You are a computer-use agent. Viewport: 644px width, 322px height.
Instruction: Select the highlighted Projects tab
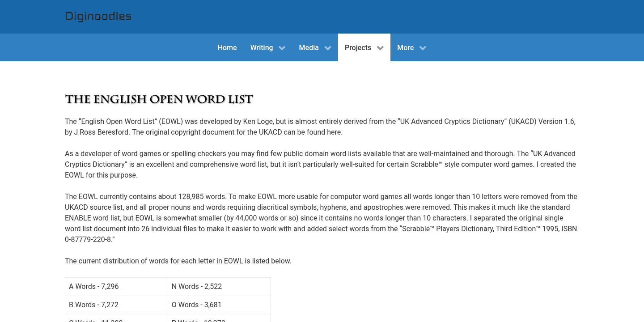pyautogui.click(x=358, y=47)
